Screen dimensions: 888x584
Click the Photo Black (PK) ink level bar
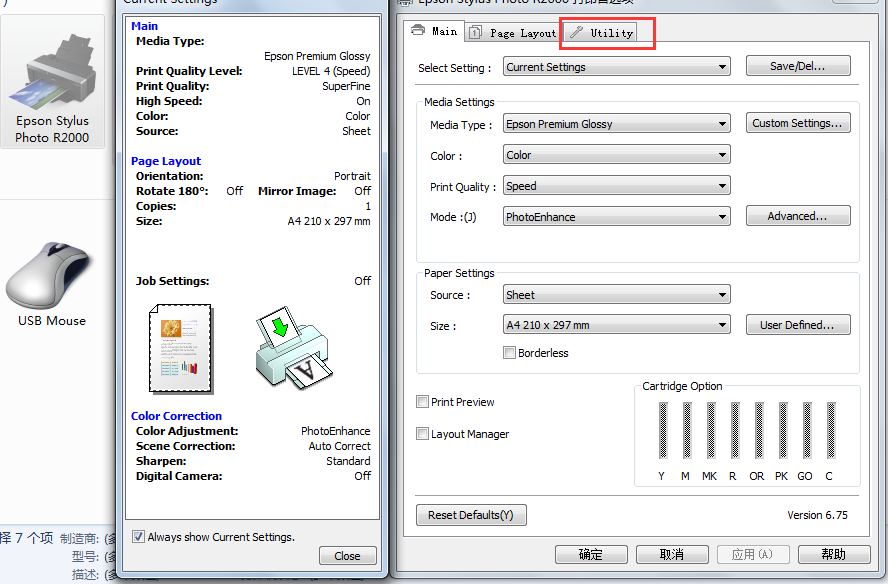pos(783,430)
